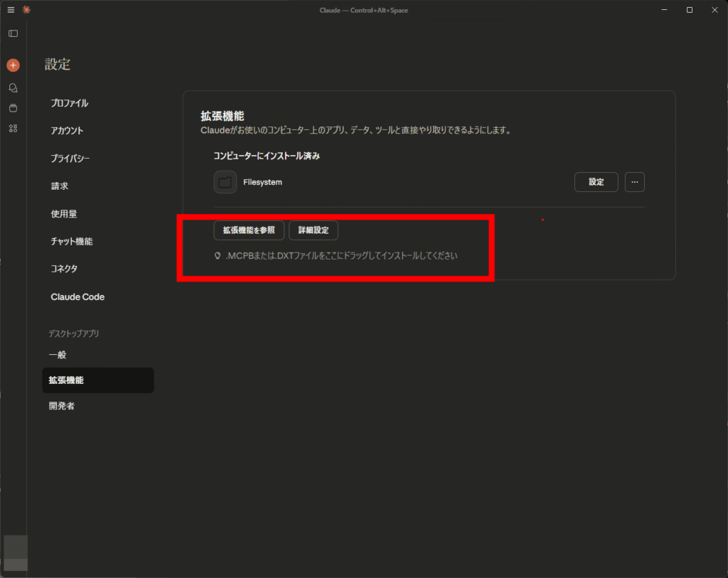The height and width of the screenshot is (578, 728).
Task: Open the three-dot menu for Filesystem
Action: coord(634,182)
